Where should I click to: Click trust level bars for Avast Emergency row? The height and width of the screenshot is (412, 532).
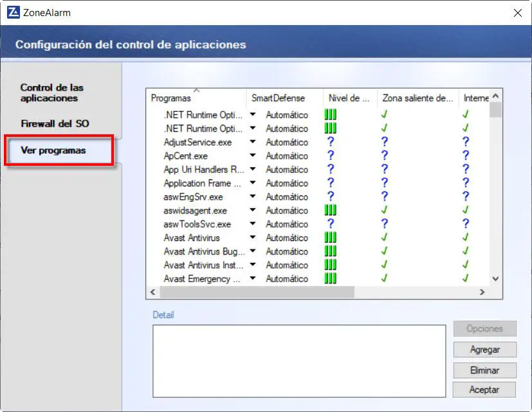(330, 278)
